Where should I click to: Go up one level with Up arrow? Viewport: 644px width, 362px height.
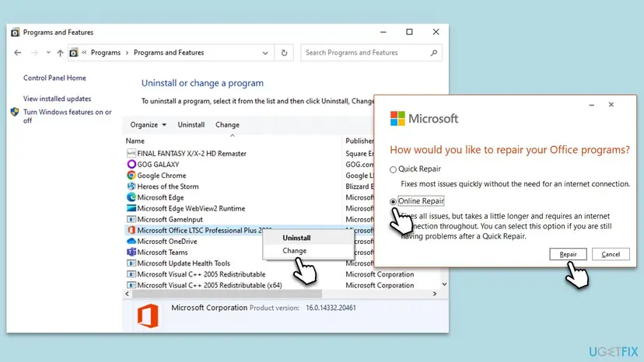[60, 53]
